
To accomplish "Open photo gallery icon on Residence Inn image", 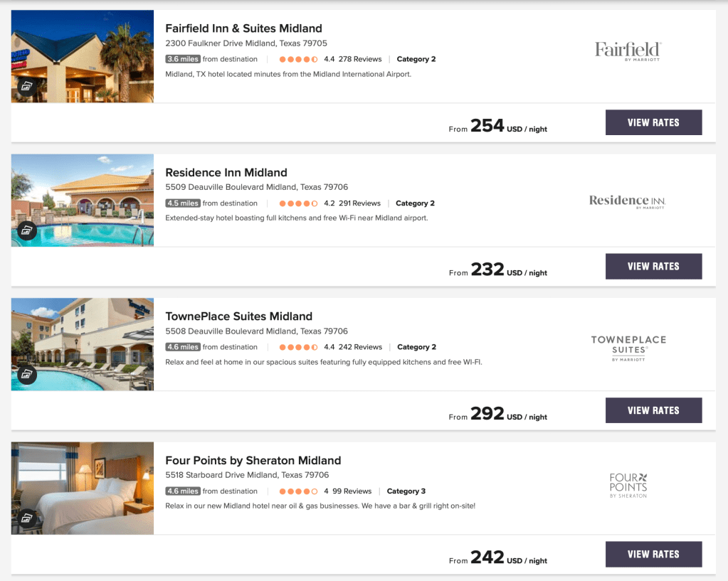I will [x=27, y=230].
